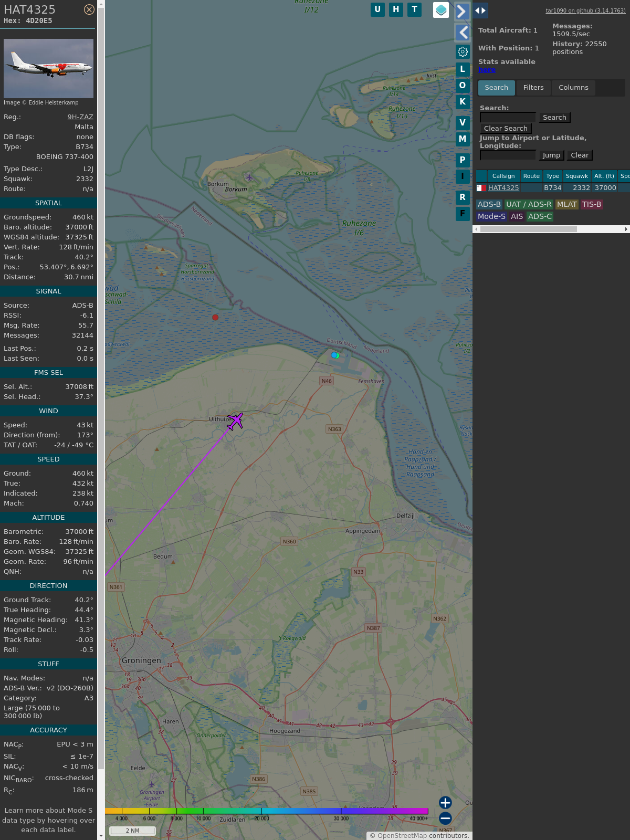
Task: Close the HAT4325 aircraft info panel
Action: [89, 9]
